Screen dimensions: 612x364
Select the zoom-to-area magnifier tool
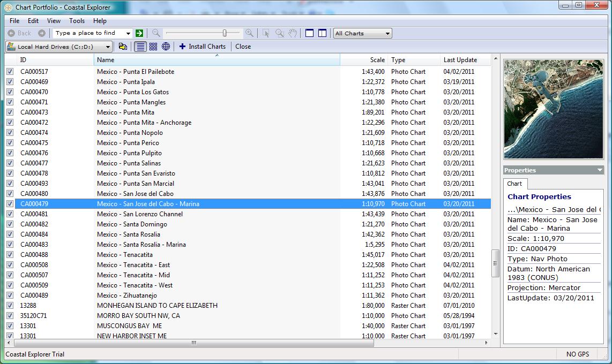tap(280, 34)
